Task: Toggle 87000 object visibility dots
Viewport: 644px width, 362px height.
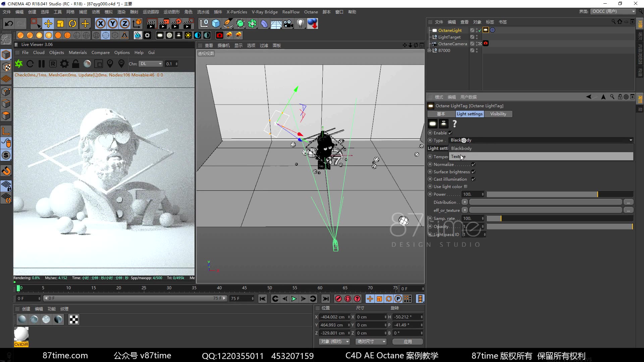Action: (x=477, y=50)
